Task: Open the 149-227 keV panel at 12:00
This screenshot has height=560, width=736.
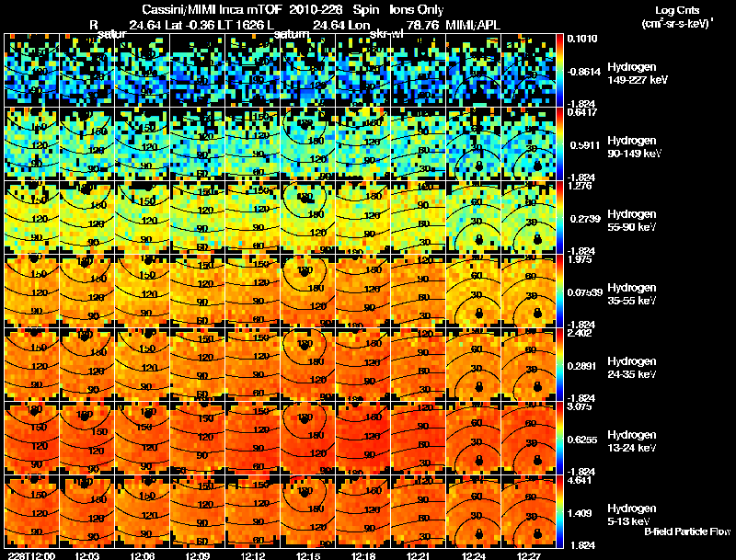Action: [x=31, y=71]
